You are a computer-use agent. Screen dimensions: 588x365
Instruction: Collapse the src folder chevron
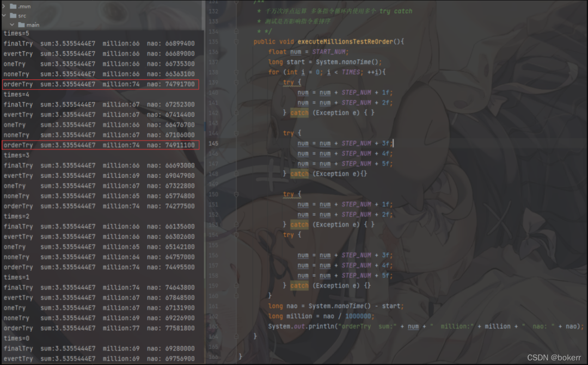(x=4, y=16)
